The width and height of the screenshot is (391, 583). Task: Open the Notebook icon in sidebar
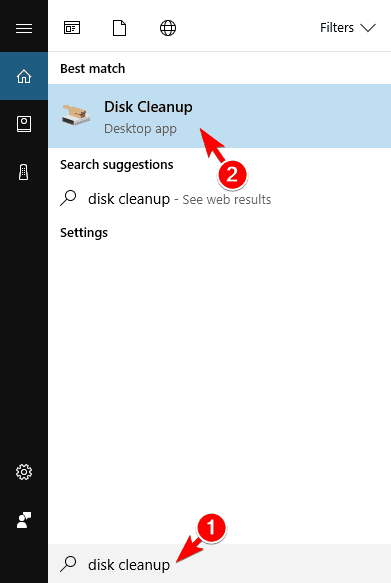click(24, 124)
